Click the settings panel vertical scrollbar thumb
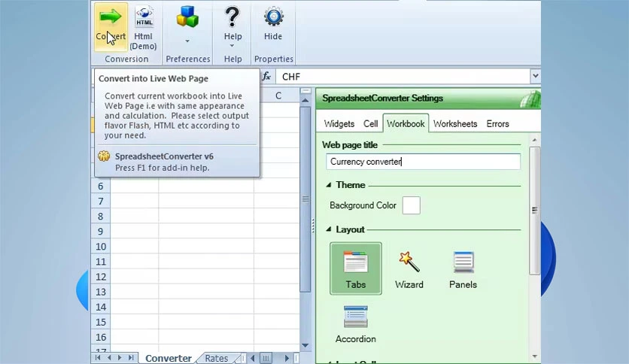The height and width of the screenshot is (364, 629). click(534, 211)
